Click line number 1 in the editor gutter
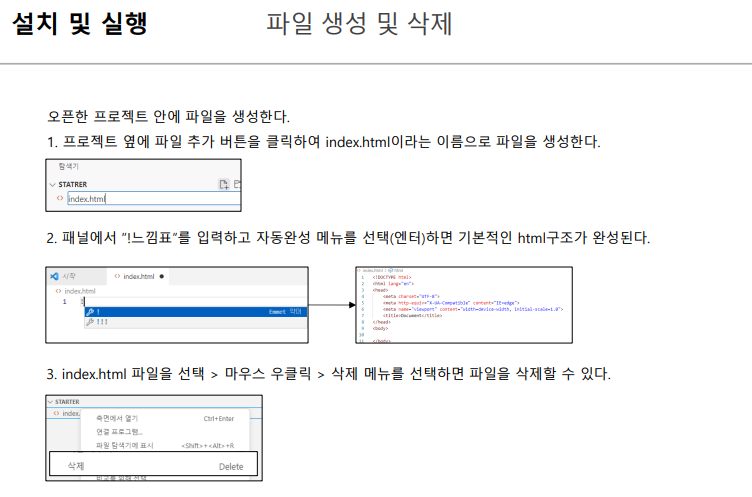Viewport: 752px width, 497px height. (x=64, y=301)
